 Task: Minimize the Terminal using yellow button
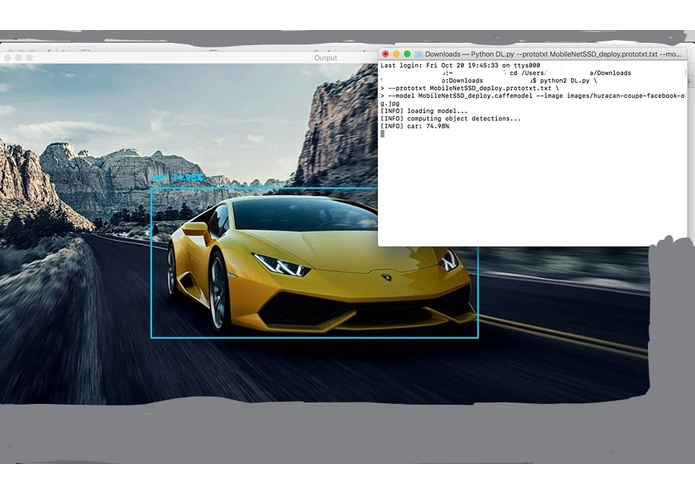(x=396, y=54)
